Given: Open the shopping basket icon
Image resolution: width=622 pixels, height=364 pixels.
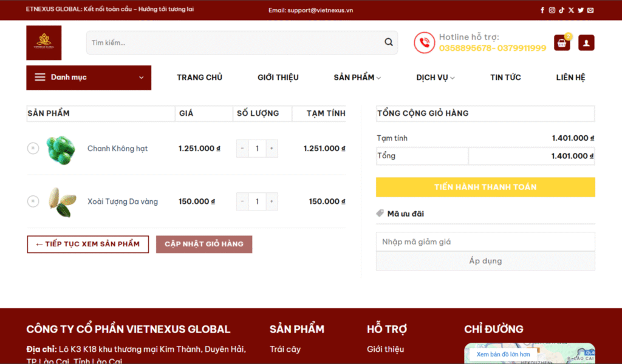Looking at the screenshot, I should [562, 43].
